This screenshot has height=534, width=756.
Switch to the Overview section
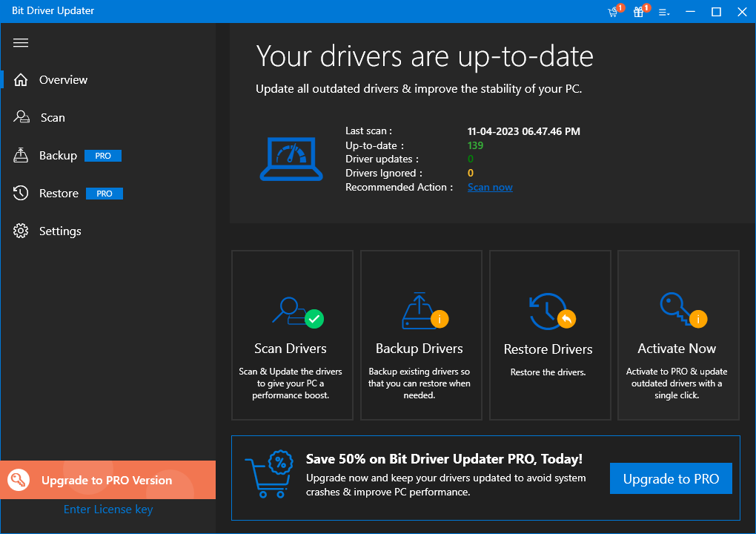(x=63, y=80)
